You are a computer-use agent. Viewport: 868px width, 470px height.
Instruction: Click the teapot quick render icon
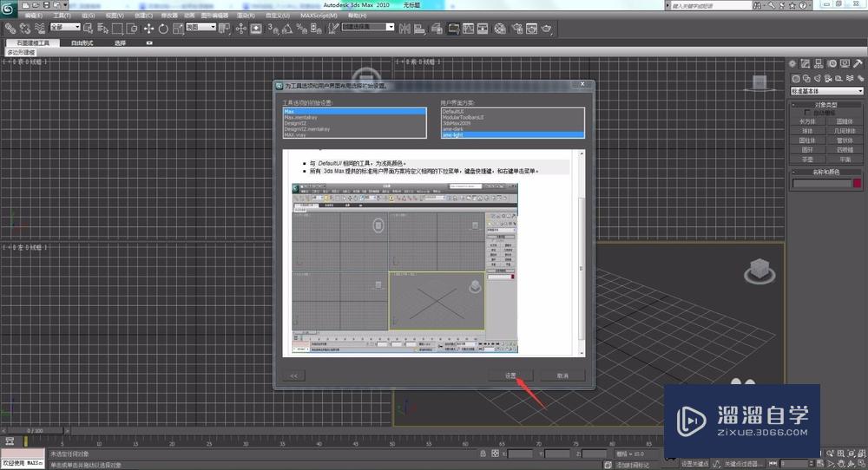click(x=546, y=28)
